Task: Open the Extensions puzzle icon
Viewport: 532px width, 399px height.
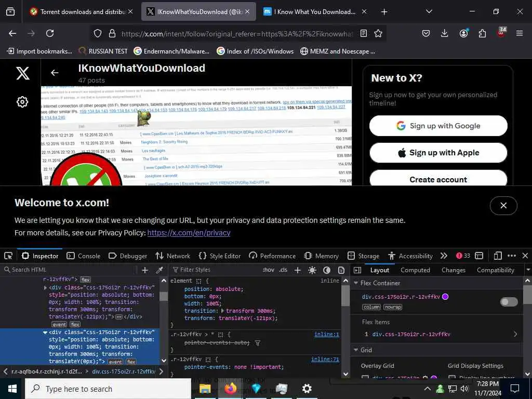Action: coord(482,33)
